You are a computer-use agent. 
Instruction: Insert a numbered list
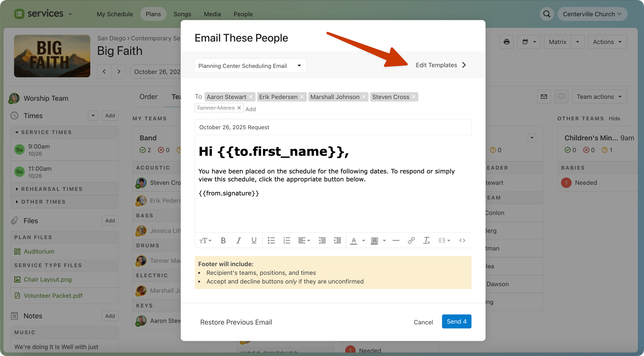point(287,241)
